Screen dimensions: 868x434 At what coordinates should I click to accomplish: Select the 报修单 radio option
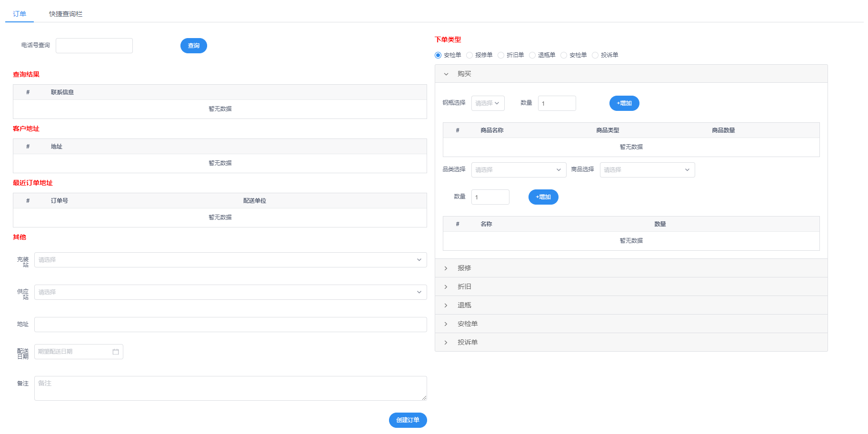pyautogui.click(x=470, y=55)
